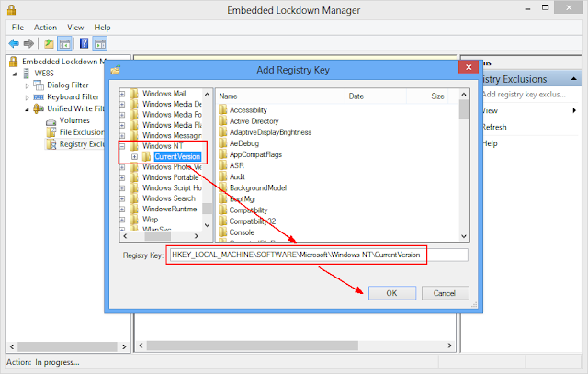Select the AdaptiveDisplayBrightness folder entry

[270, 132]
